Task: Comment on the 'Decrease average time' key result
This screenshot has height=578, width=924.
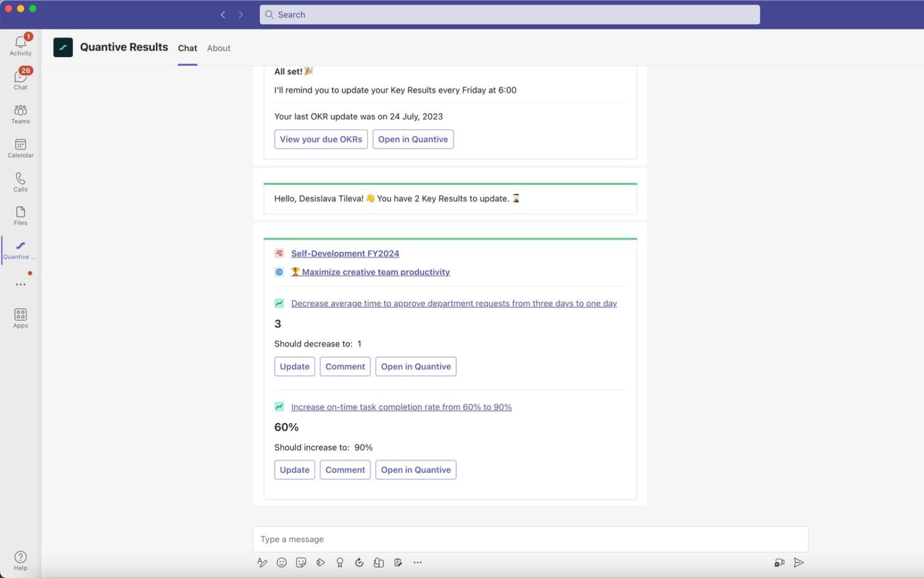Action: click(x=345, y=366)
